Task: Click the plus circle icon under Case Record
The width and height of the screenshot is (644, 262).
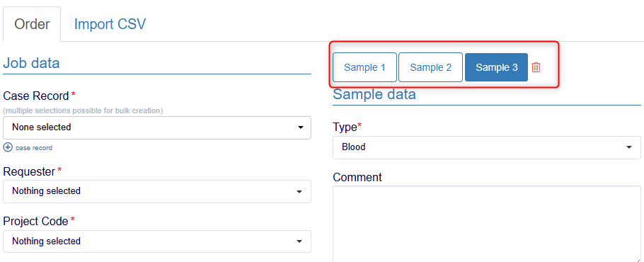Action: (x=7, y=147)
